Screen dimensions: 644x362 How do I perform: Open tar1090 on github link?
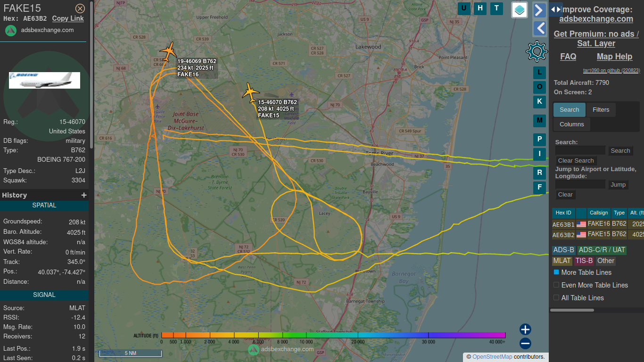[611, 70]
